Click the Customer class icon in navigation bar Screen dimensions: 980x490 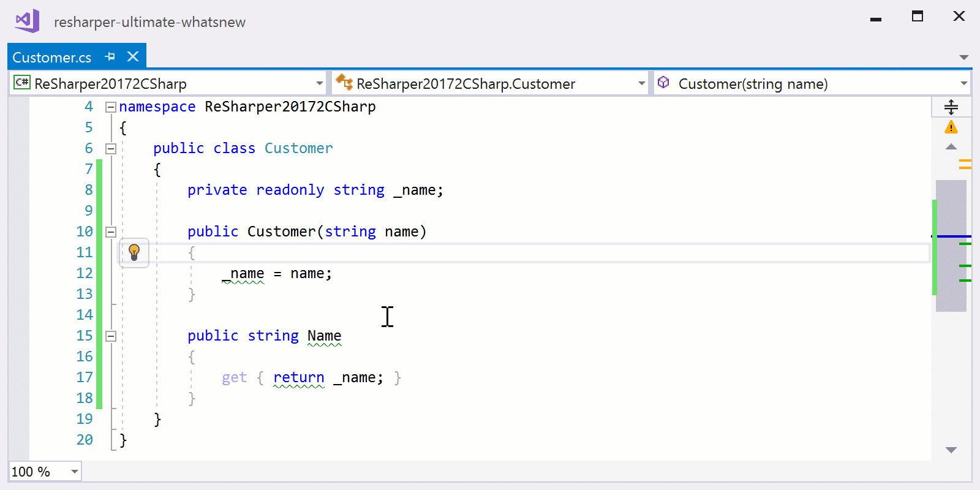point(344,83)
